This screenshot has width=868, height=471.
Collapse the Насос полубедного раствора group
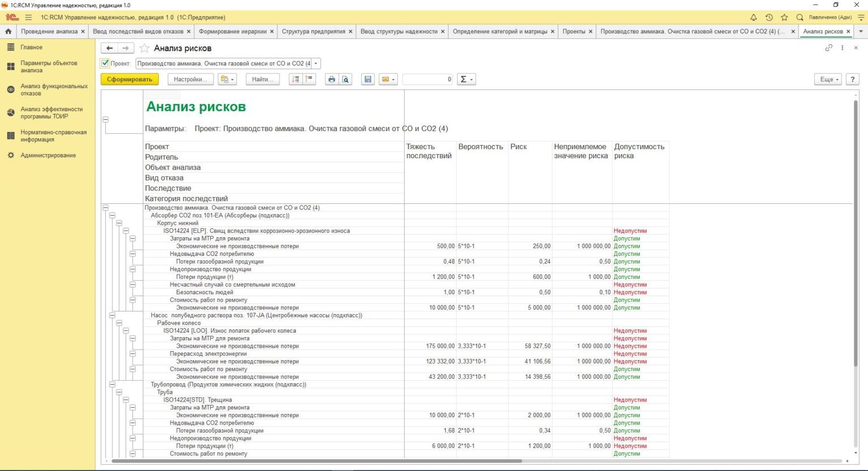click(x=112, y=315)
